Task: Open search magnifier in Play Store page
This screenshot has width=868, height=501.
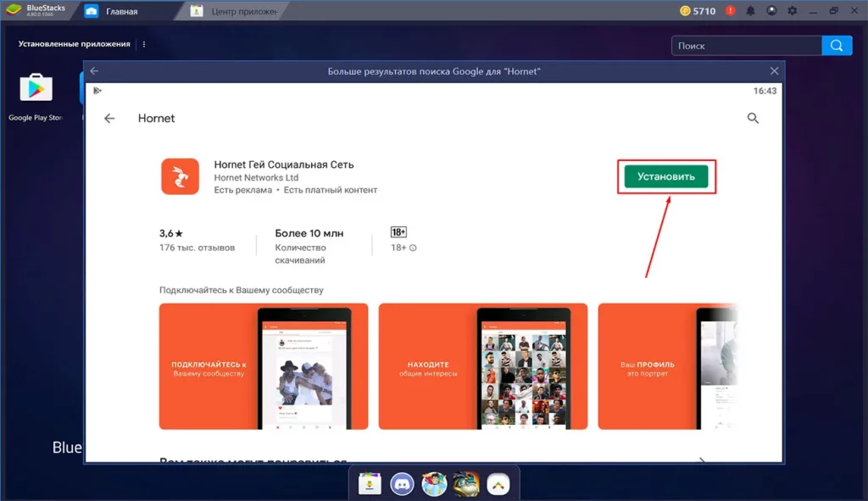Action: coord(753,118)
